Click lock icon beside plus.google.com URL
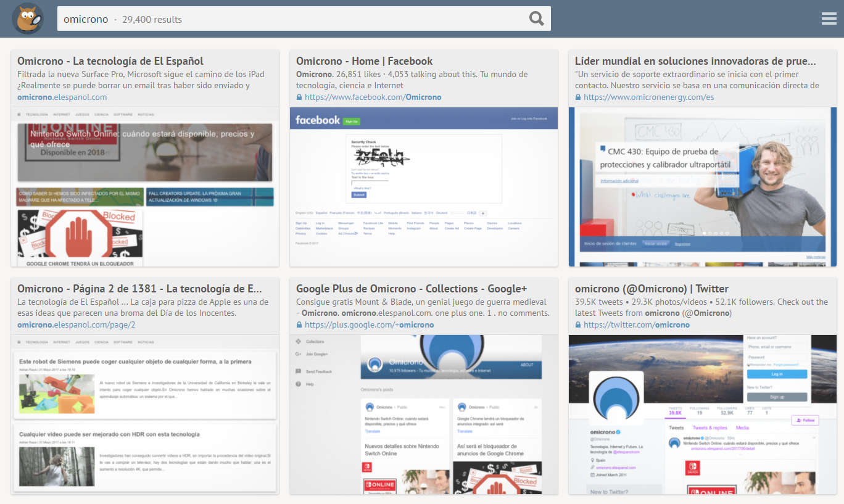 [x=299, y=324]
